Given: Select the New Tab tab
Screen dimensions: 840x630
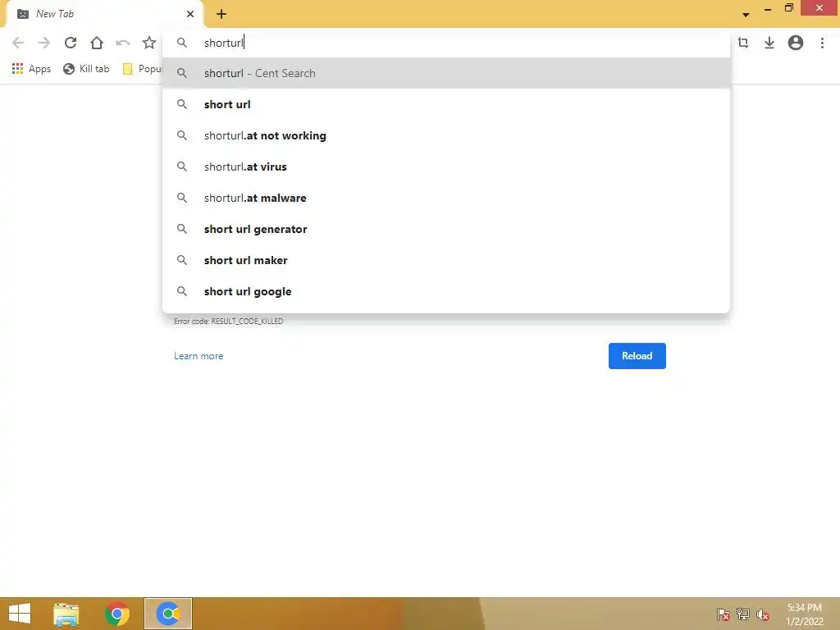Looking at the screenshot, I should click(104, 14).
